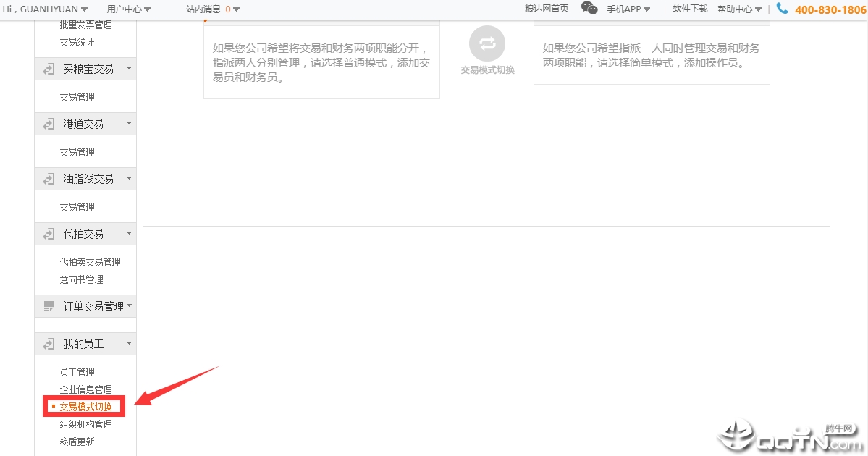Click the 订单交易管理 list icon
This screenshot has height=456, width=868.
[x=49, y=306]
